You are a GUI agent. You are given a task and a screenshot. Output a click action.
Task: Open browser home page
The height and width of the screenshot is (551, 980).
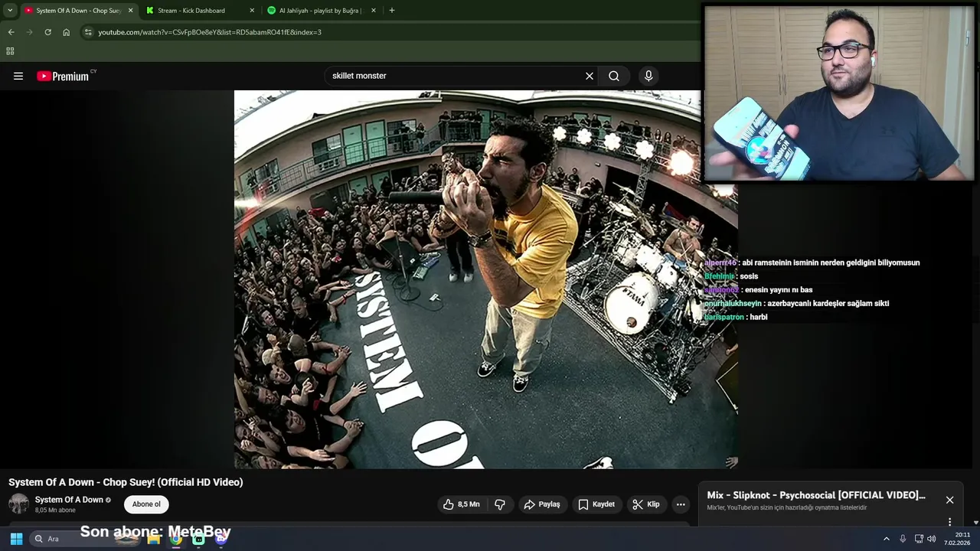pyautogui.click(x=67, y=32)
